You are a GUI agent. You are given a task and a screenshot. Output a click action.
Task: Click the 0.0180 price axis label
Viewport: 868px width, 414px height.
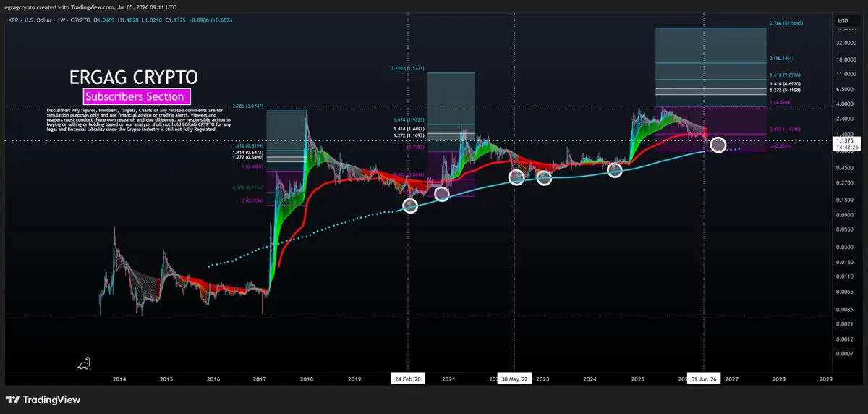pos(846,261)
